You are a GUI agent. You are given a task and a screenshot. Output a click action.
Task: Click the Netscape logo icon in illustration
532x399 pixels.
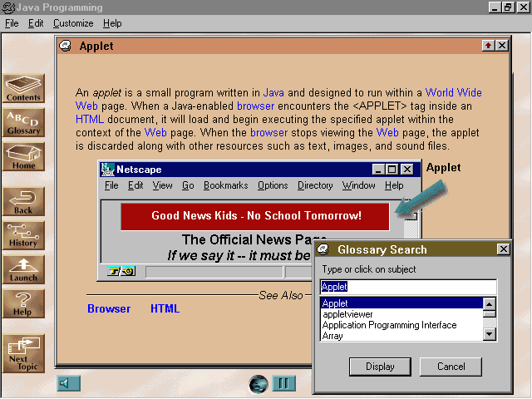coord(108,170)
